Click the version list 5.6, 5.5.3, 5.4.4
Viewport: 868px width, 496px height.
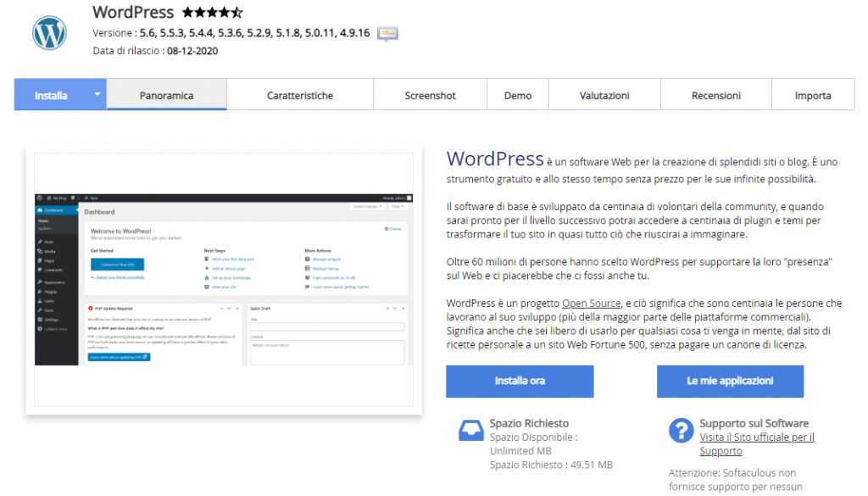tap(254, 33)
